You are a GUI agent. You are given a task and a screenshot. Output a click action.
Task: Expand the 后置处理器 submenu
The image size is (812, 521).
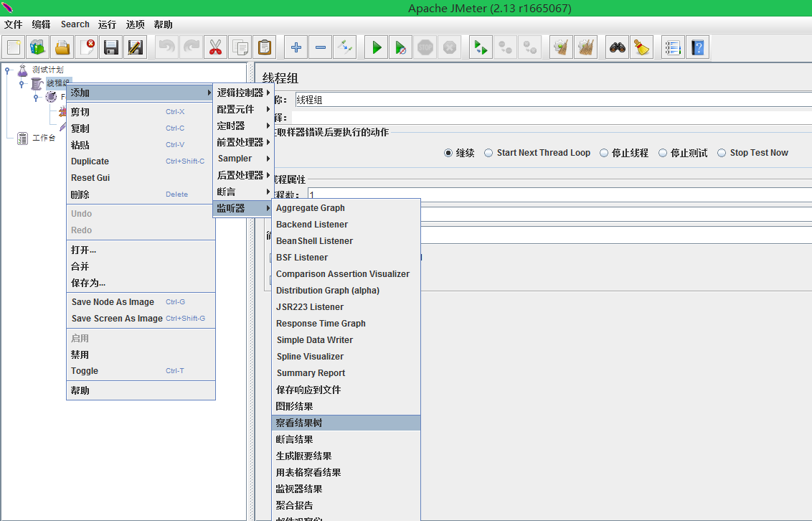pos(243,175)
